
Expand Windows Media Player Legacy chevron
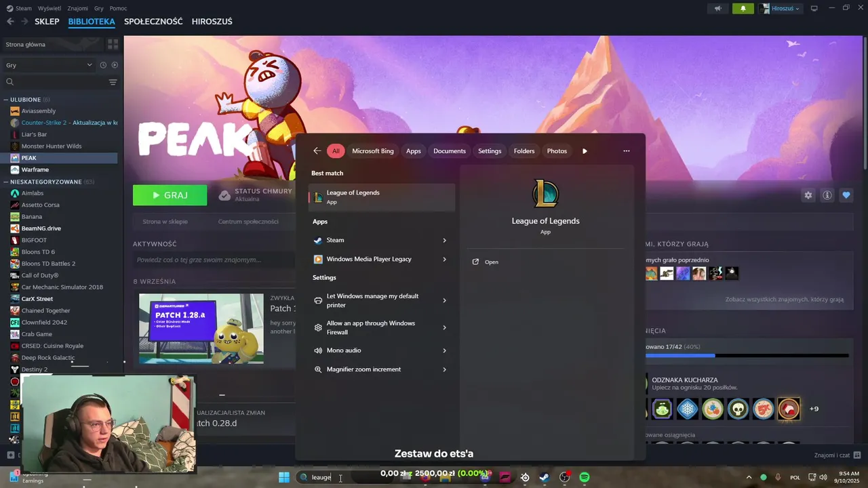click(445, 259)
